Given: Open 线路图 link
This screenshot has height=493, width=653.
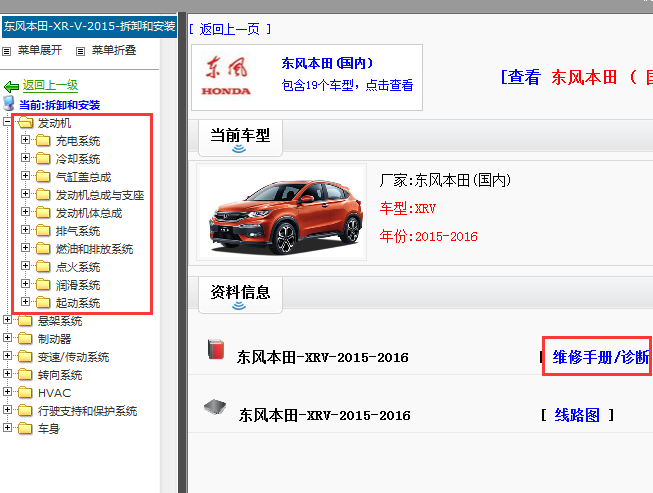Looking at the screenshot, I should [x=577, y=415].
